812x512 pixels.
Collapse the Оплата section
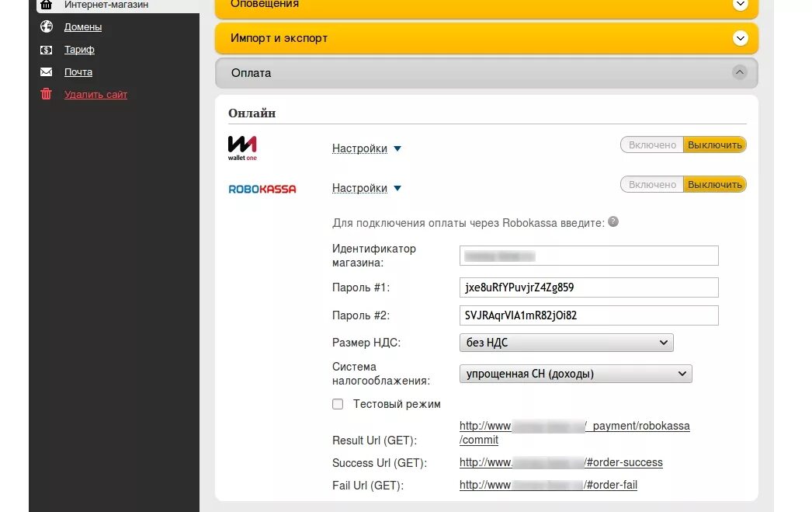coord(739,72)
